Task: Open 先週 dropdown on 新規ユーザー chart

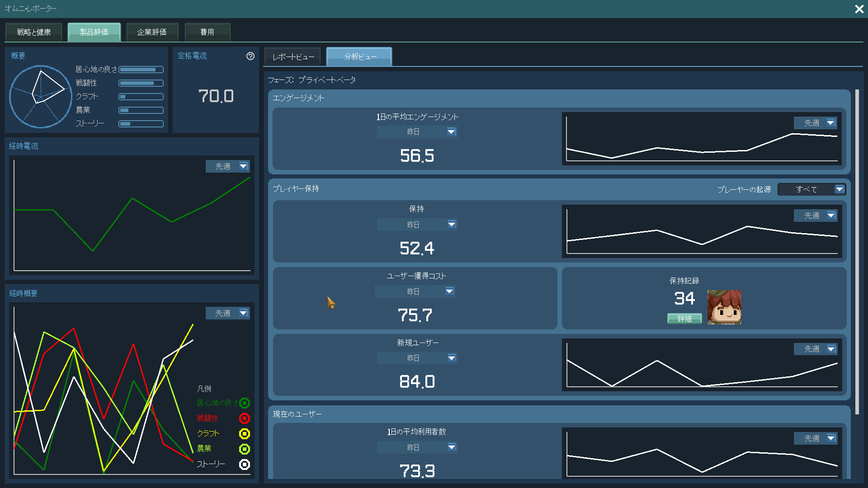Action: click(816, 349)
